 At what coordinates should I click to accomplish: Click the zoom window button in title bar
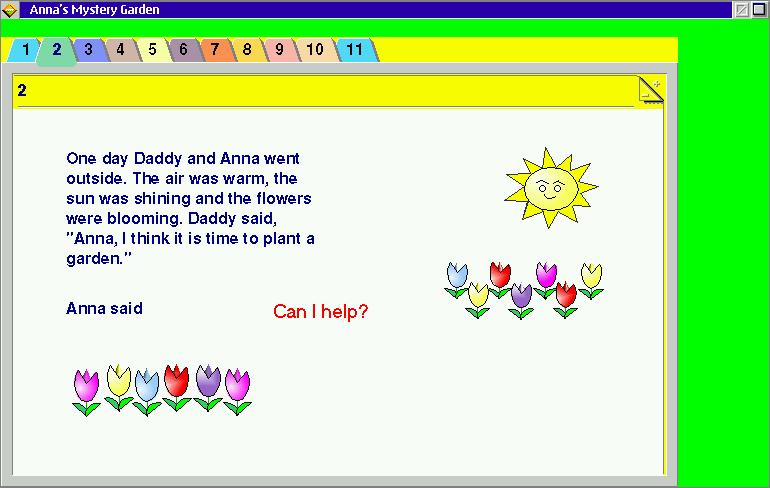coord(759,10)
